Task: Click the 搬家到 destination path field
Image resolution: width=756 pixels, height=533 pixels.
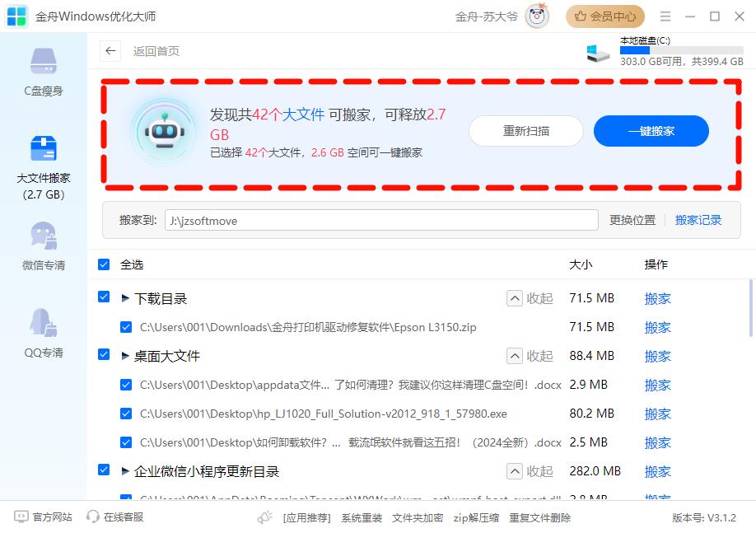Action: point(380,220)
